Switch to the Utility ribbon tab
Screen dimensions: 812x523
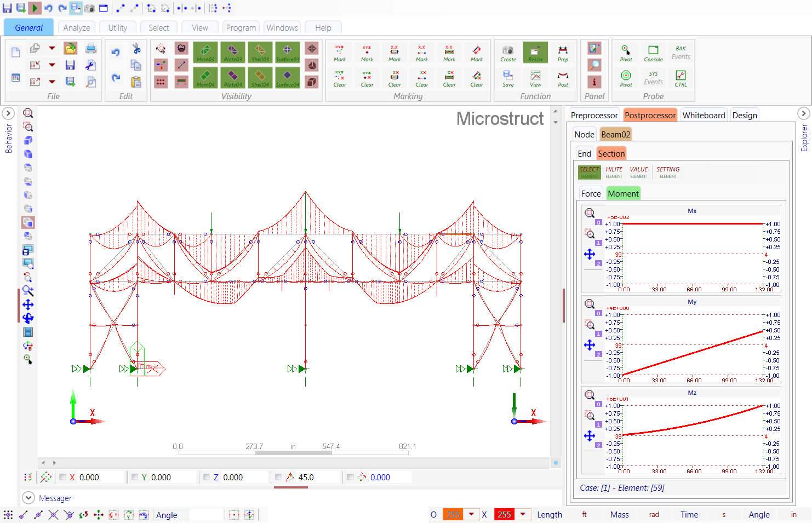pos(118,27)
